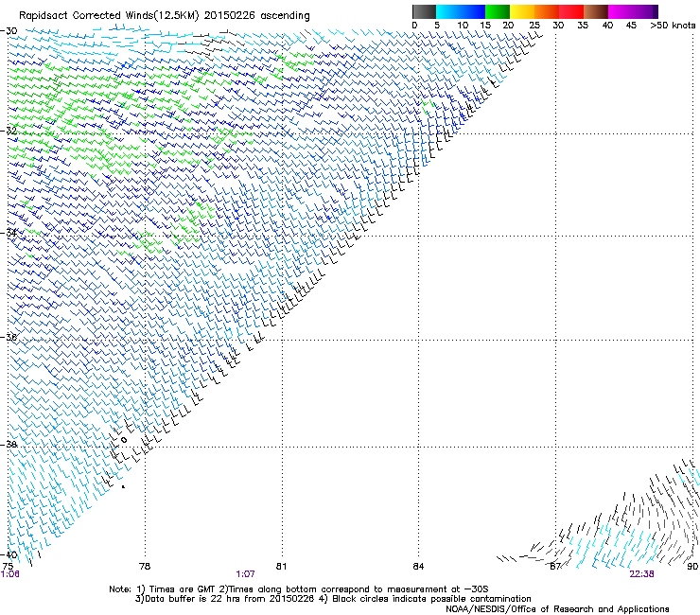Click the purple '1:07' time label
The width and height of the screenshot is (700, 615).
pyautogui.click(x=245, y=574)
